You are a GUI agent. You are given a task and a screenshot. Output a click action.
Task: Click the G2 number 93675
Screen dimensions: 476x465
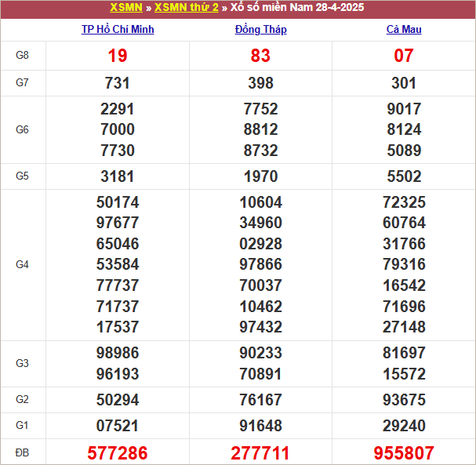pos(404,400)
